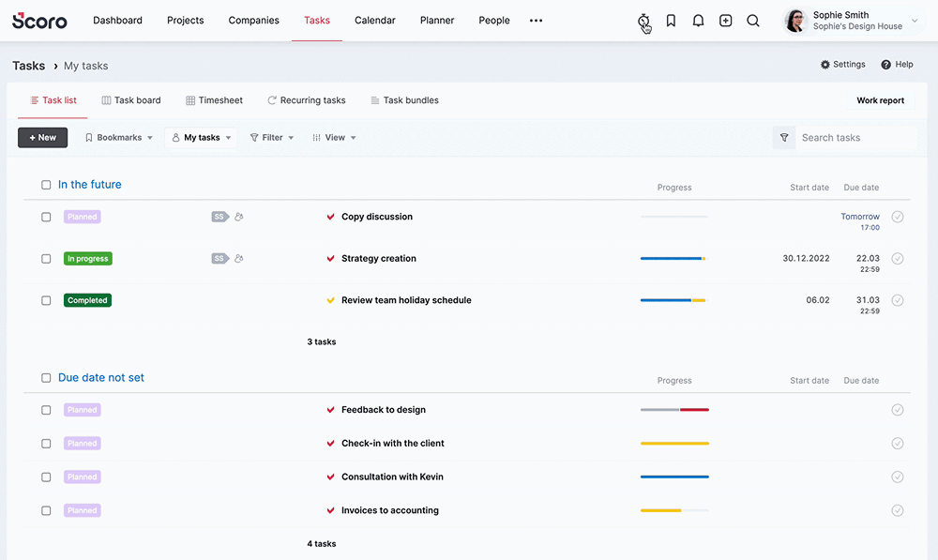Check the Strategy creation task checkbox
Image resolution: width=938 pixels, height=560 pixels.
point(46,259)
